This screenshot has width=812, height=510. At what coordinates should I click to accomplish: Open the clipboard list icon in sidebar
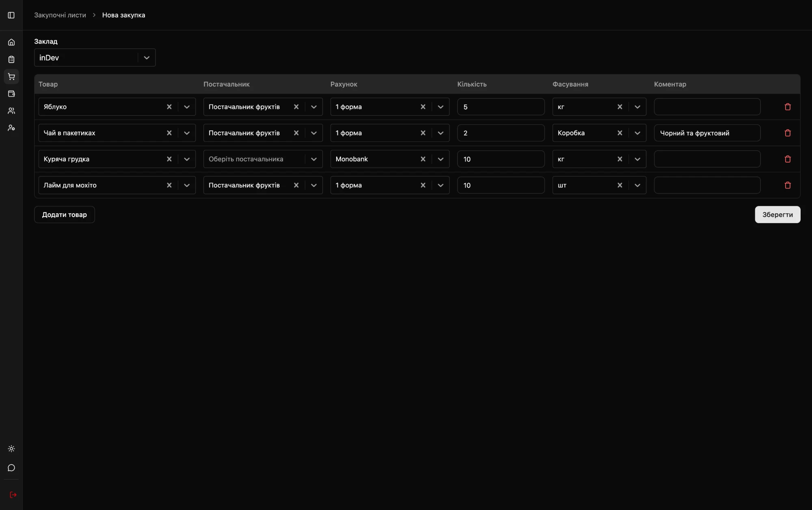(x=11, y=59)
